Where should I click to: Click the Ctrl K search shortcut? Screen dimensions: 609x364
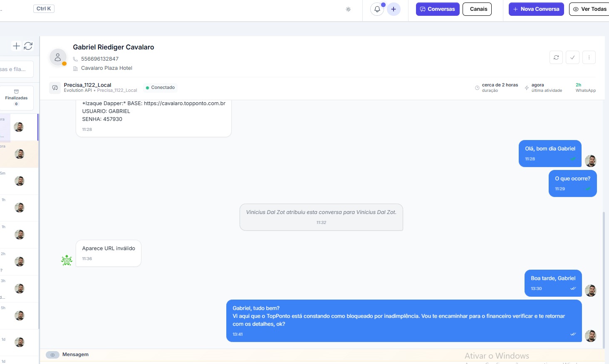(44, 9)
